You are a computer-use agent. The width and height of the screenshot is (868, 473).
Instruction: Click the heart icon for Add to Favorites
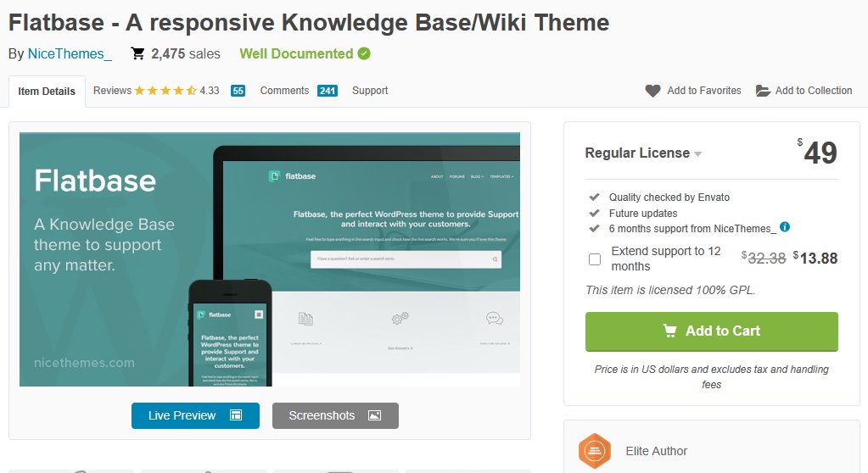tap(652, 91)
